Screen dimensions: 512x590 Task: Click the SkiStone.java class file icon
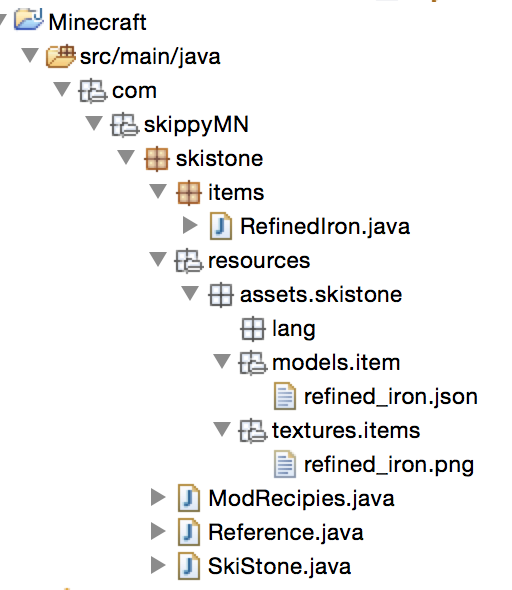click(x=188, y=566)
